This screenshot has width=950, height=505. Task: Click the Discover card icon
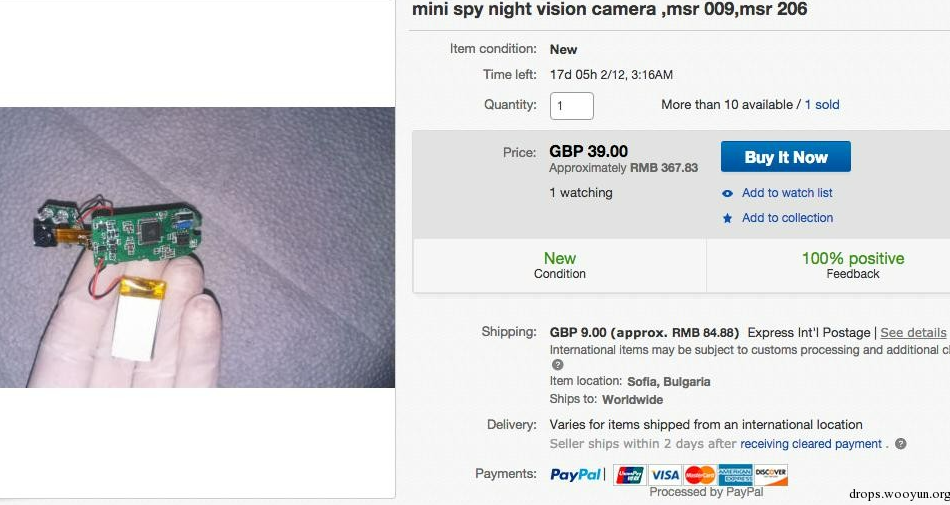[x=771, y=475]
